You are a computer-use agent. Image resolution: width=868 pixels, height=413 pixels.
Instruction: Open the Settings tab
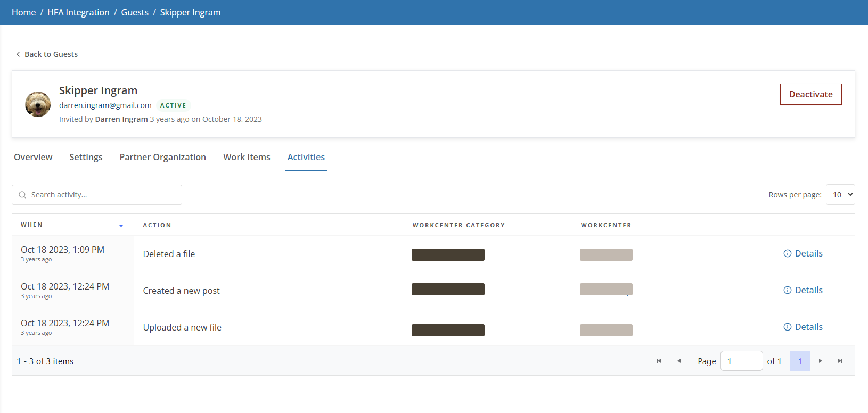(x=86, y=157)
